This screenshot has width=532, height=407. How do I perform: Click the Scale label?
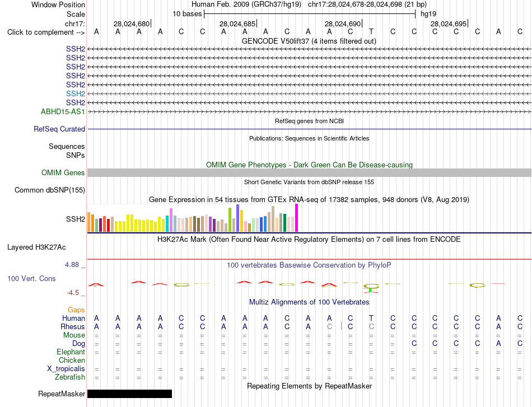[76, 14]
